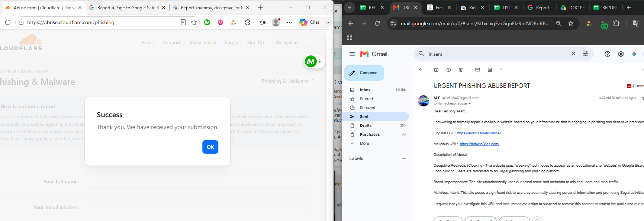Open Chrome tab search dropdown arrow
Image resolution: width=644 pixels, height=221 pixels.
[x=349, y=7]
